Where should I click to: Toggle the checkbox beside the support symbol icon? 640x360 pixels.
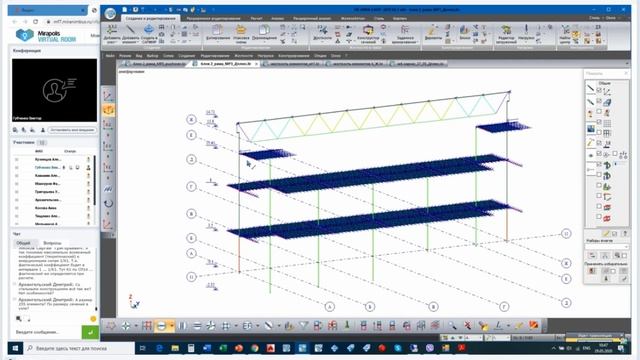(x=599, y=143)
